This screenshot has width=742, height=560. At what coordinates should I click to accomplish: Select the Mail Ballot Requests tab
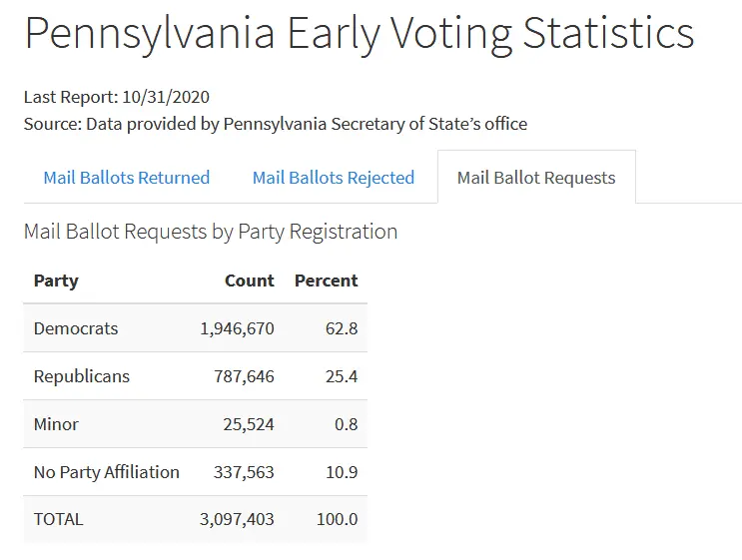point(536,178)
